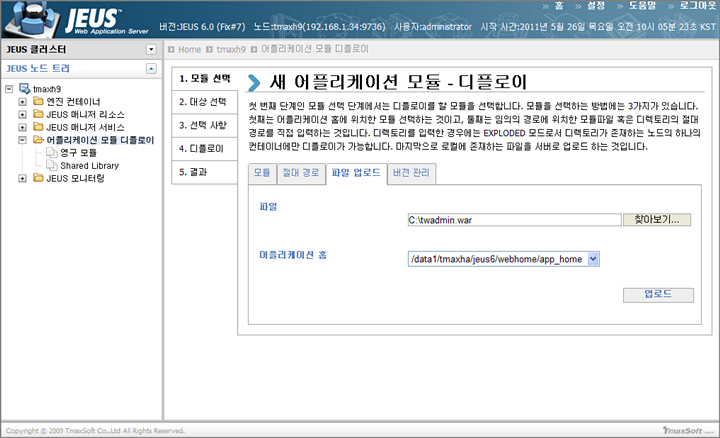The height and width of the screenshot is (438, 720).
Task: Select JEUS 모니터링 in the tree
Action: [75, 178]
